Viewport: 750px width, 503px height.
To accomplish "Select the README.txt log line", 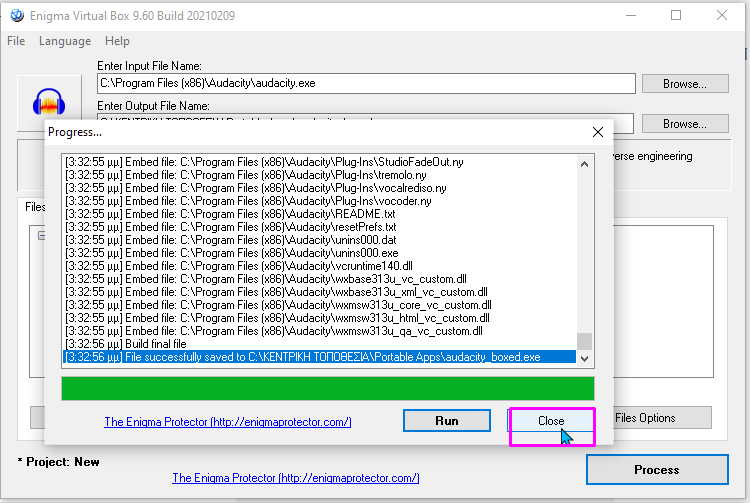I will pyautogui.click(x=320, y=214).
